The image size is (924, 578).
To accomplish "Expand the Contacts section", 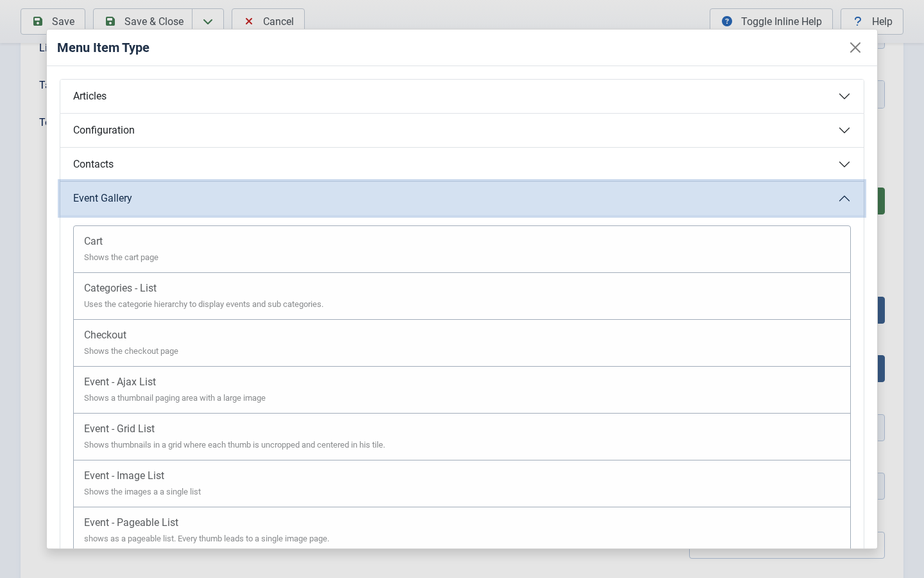I will click(x=462, y=164).
